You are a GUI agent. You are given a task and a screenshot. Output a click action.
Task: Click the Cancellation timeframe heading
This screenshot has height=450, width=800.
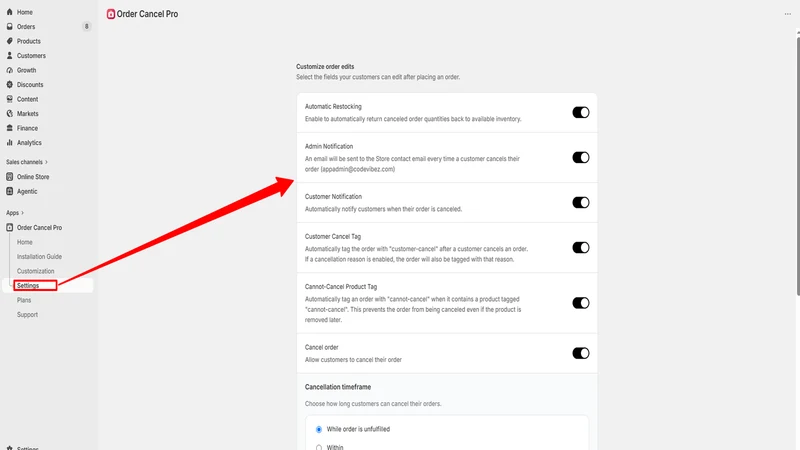coord(338,387)
